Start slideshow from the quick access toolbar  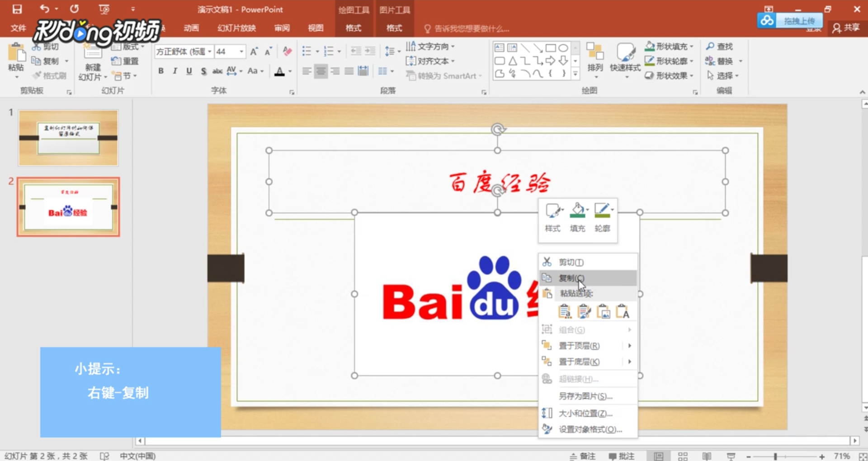pos(104,9)
